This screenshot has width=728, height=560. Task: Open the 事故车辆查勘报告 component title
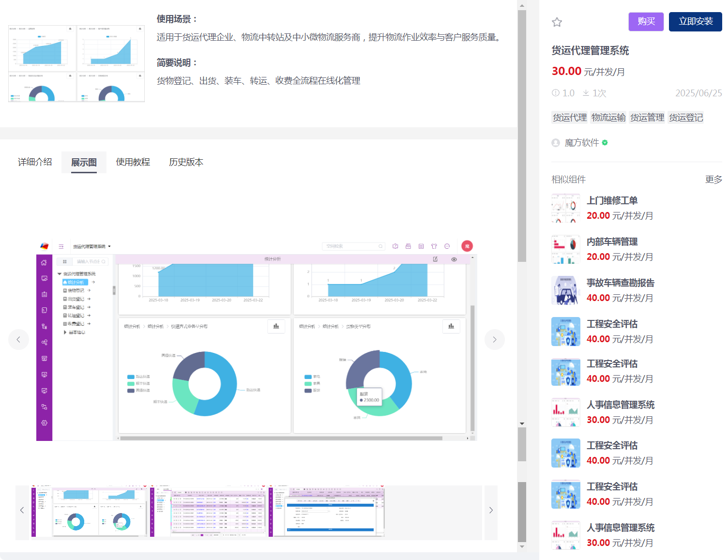(x=621, y=283)
